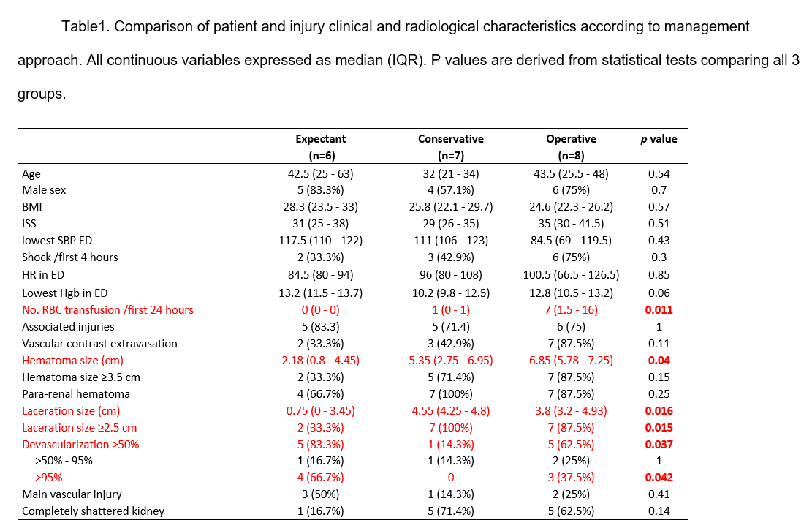Image resolution: width=812 pixels, height=531 pixels.
Task: Click the 'p value' column header
Action: tap(659, 139)
